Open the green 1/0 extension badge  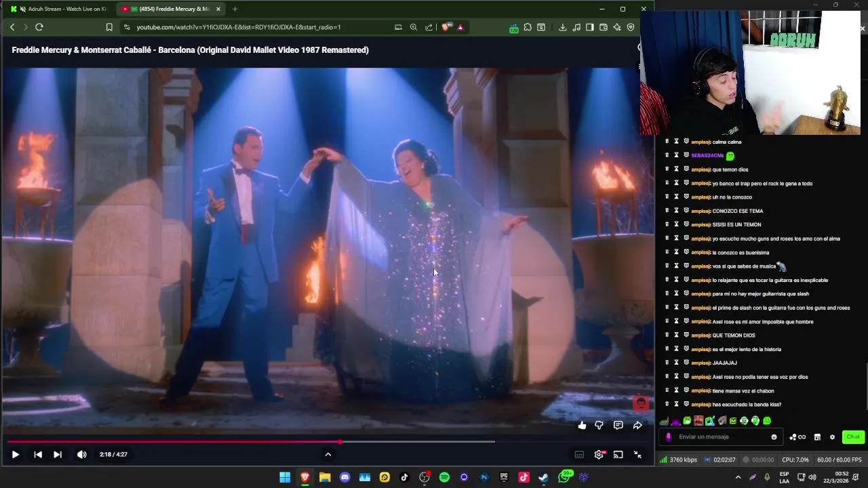tap(514, 28)
